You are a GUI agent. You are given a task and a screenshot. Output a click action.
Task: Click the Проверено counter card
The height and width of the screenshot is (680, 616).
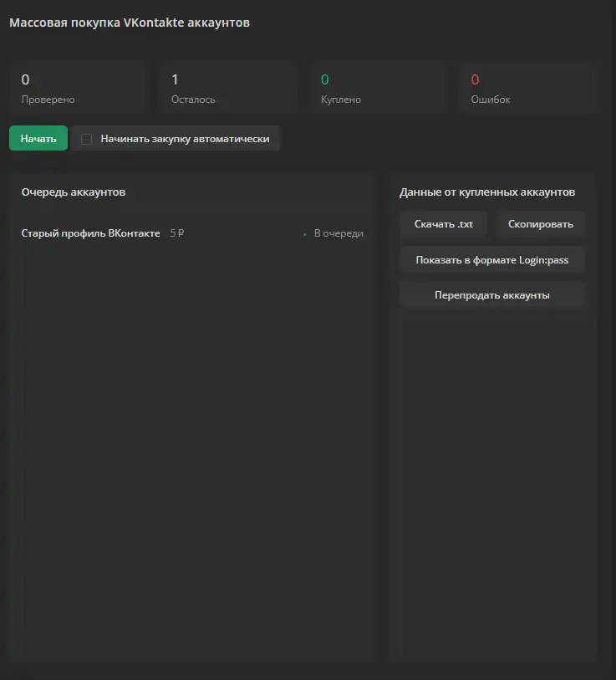pyautogui.click(x=79, y=88)
